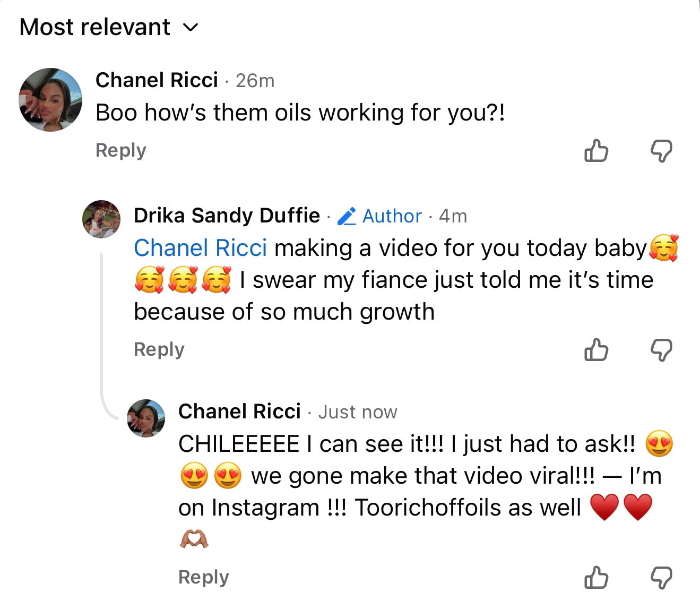Click the Author pencil badge icon
Image resolution: width=700 pixels, height=609 pixels.
[x=347, y=216]
